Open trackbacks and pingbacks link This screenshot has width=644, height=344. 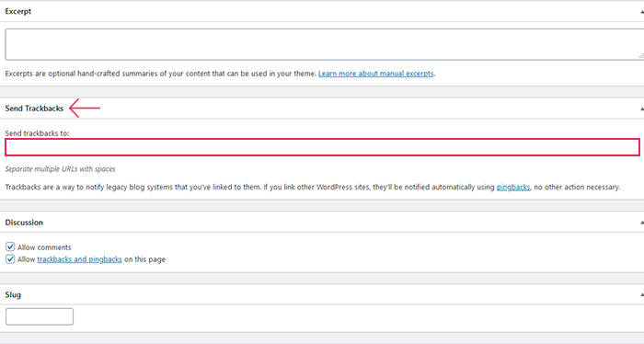(79, 259)
